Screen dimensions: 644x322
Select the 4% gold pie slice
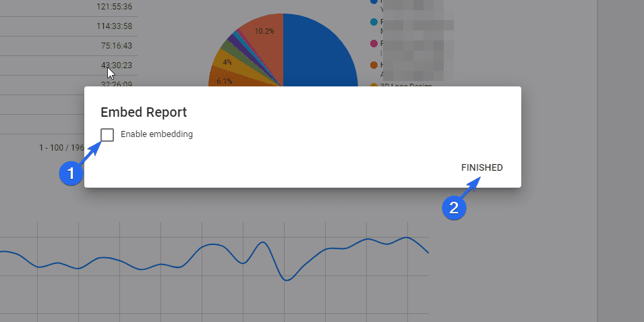[x=225, y=61]
